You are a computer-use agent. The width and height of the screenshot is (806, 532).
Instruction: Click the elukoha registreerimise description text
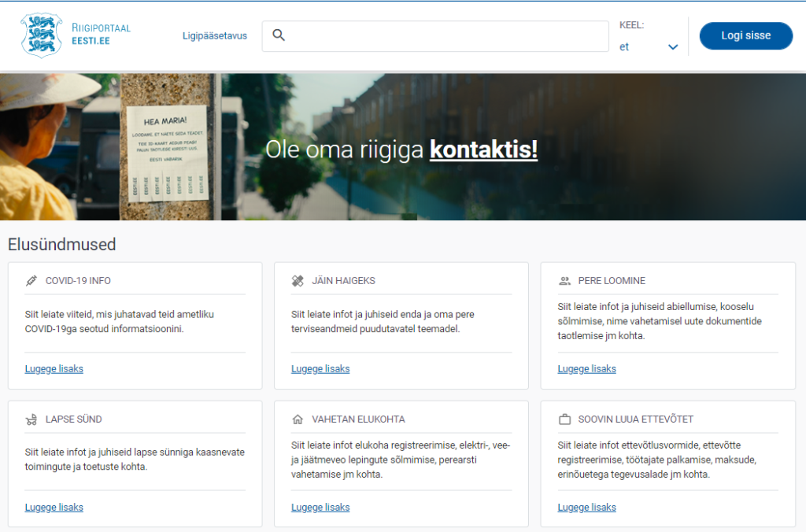(x=401, y=460)
